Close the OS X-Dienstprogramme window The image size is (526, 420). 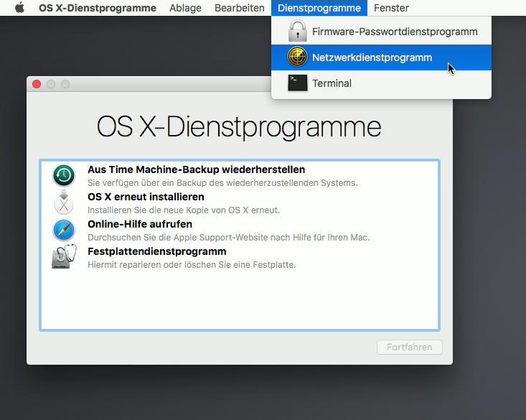point(37,84)
